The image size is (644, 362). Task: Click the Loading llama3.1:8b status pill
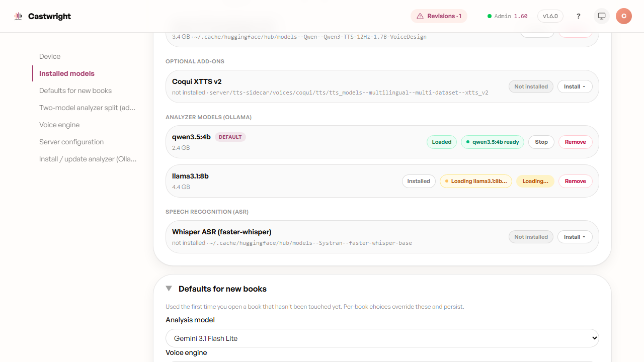pyautogui.click(x=476, y=181)
